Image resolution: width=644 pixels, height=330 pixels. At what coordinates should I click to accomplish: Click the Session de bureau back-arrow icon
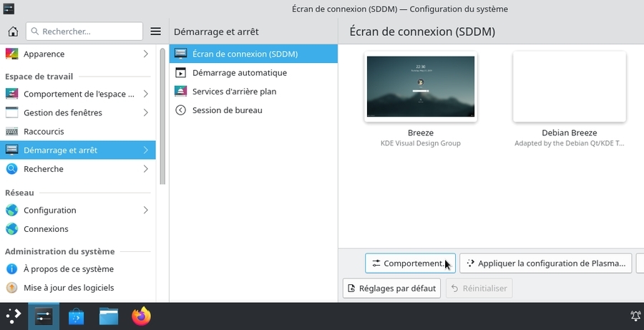tap(181, 110)
